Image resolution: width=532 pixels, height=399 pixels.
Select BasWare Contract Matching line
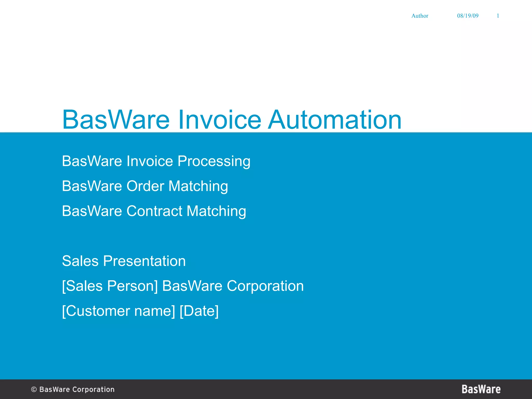(x=154, y=211)
